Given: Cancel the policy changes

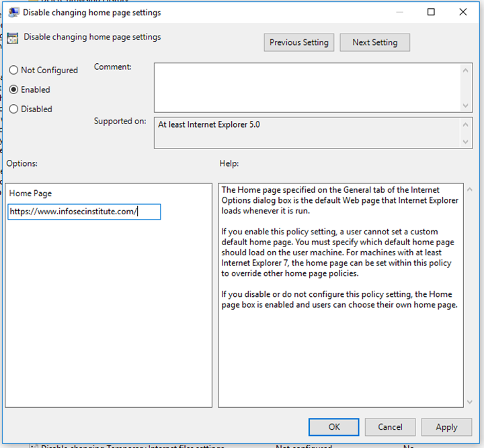Looking at the screenshot, I should click(390, 427).
